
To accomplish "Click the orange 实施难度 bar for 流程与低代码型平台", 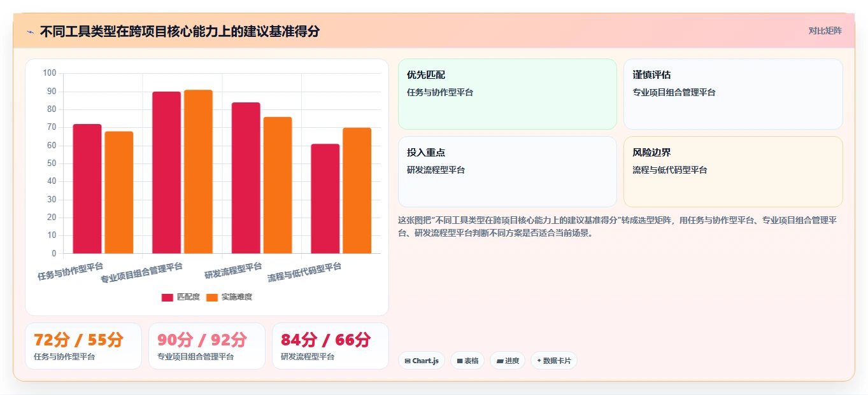I will coord(357,191).
